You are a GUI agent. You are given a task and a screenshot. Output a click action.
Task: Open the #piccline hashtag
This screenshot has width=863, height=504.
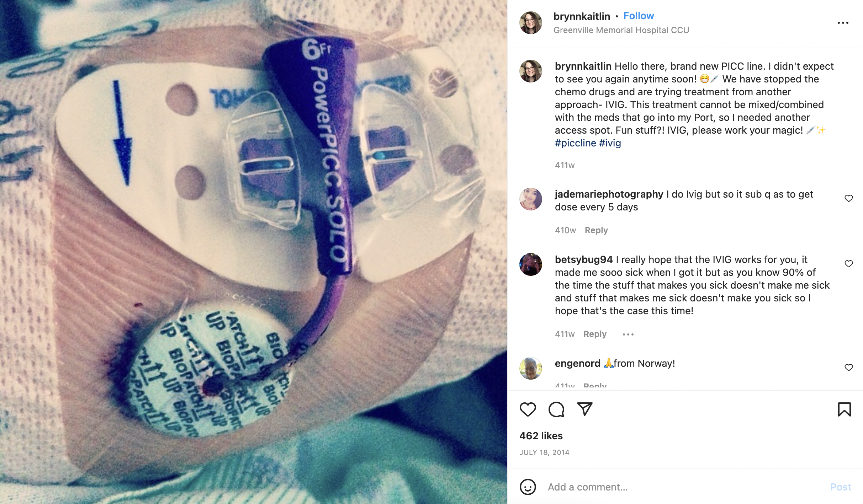[575, 143]
